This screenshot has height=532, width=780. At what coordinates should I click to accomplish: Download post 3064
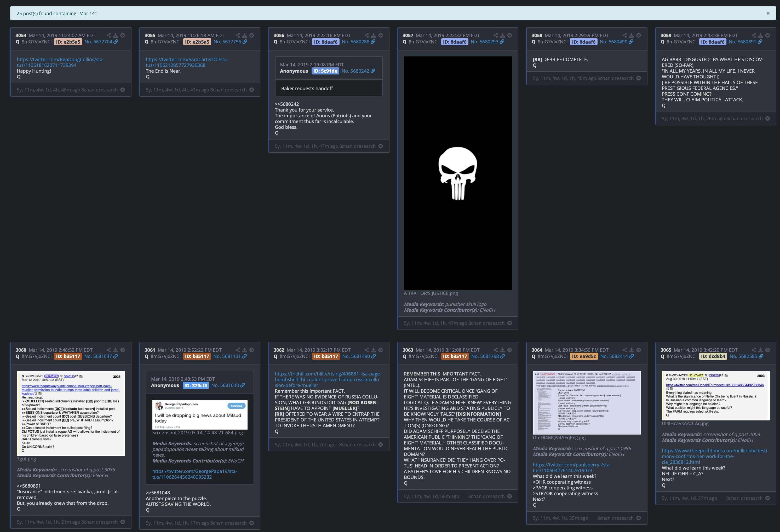[631, 350]
